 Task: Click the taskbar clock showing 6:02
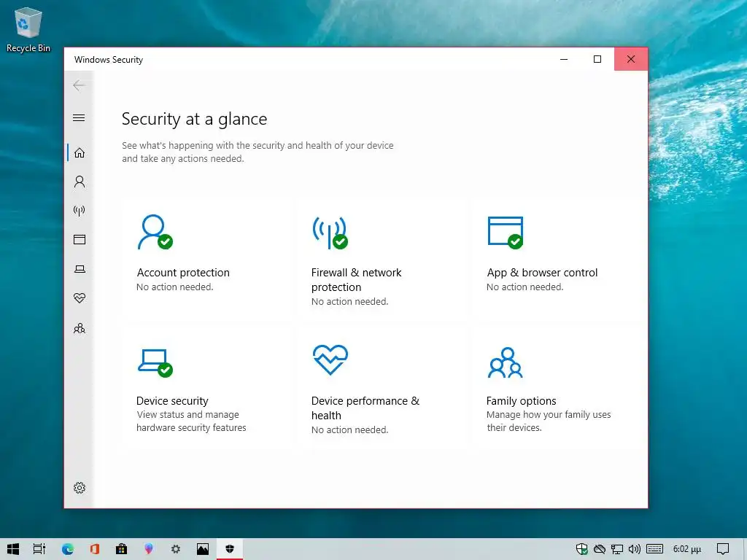[686, 549]
